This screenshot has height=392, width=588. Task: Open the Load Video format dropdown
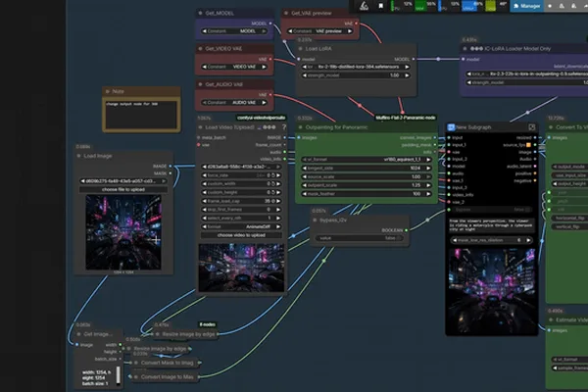click(241, 226)
